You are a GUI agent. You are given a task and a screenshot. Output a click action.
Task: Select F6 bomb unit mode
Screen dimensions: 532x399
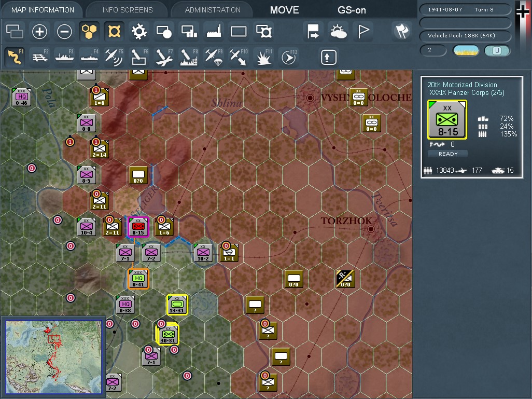coord(139,57)
